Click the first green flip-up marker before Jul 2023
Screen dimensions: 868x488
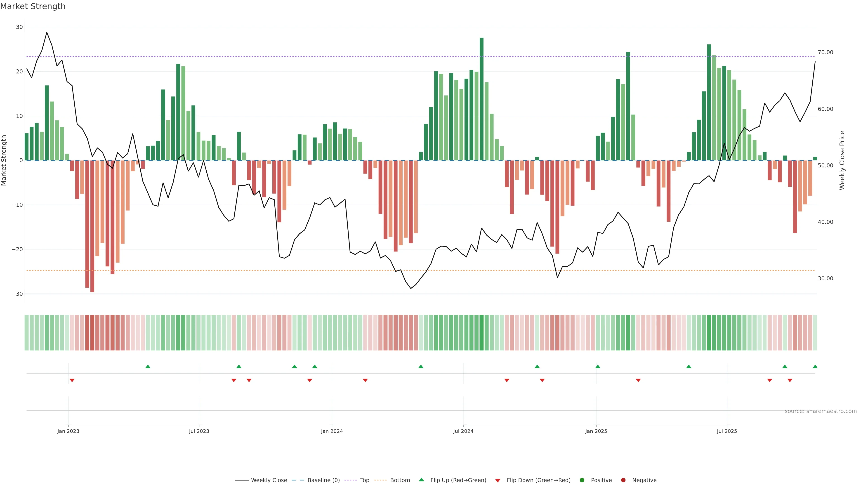point(148,366)
